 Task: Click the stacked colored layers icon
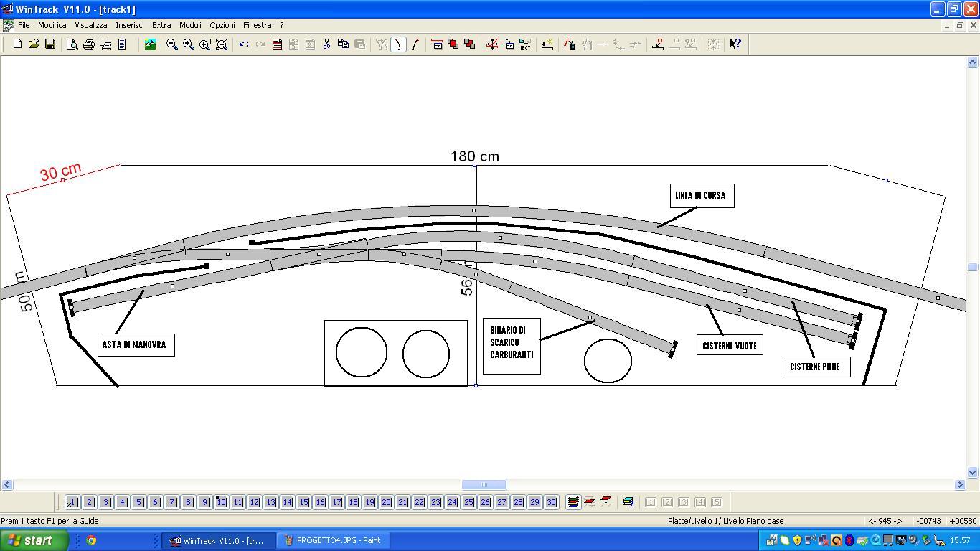[573, 502]
